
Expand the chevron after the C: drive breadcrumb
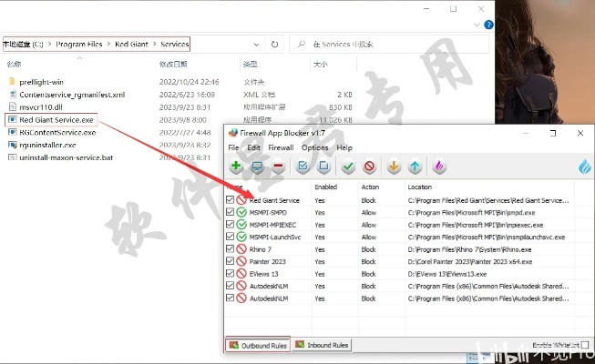(50, 44)
